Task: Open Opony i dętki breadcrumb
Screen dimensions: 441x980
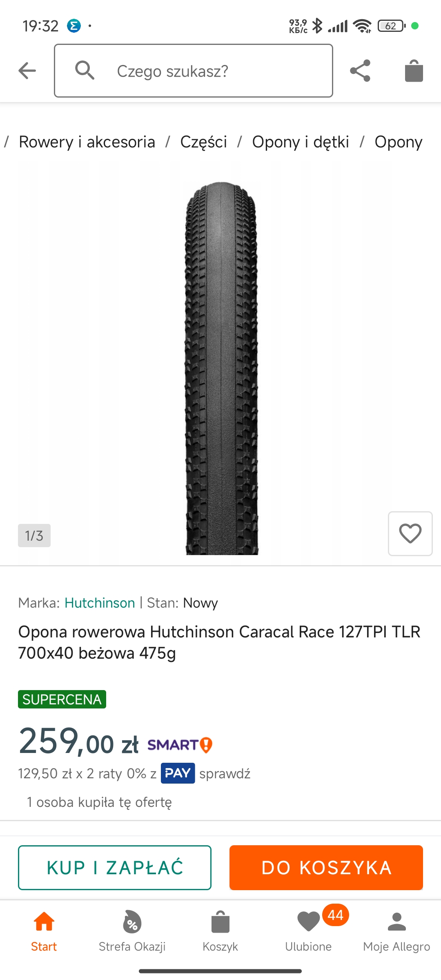Action: [x=301, y=142]
